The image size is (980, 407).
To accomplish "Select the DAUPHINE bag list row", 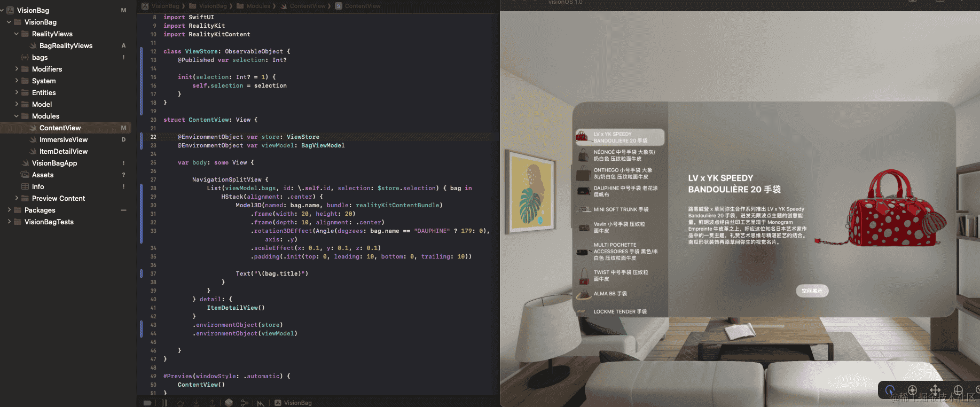I will (620, 191).
